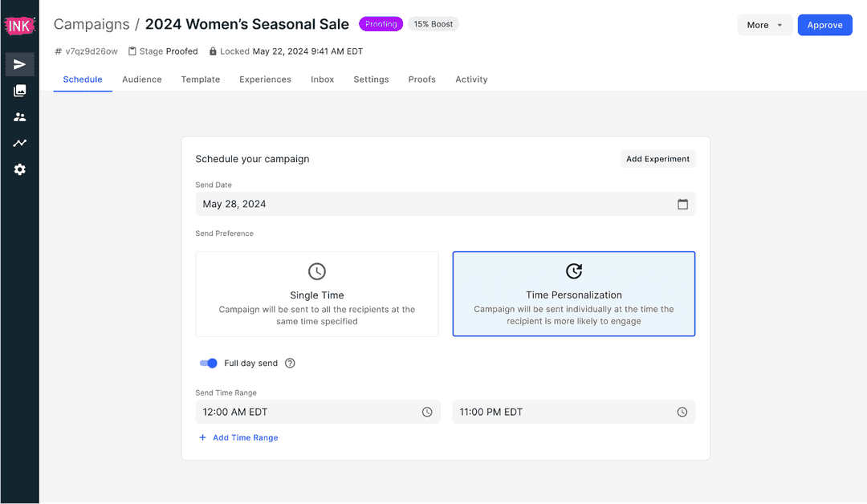Approve the campaign

[x=824, y=25]
